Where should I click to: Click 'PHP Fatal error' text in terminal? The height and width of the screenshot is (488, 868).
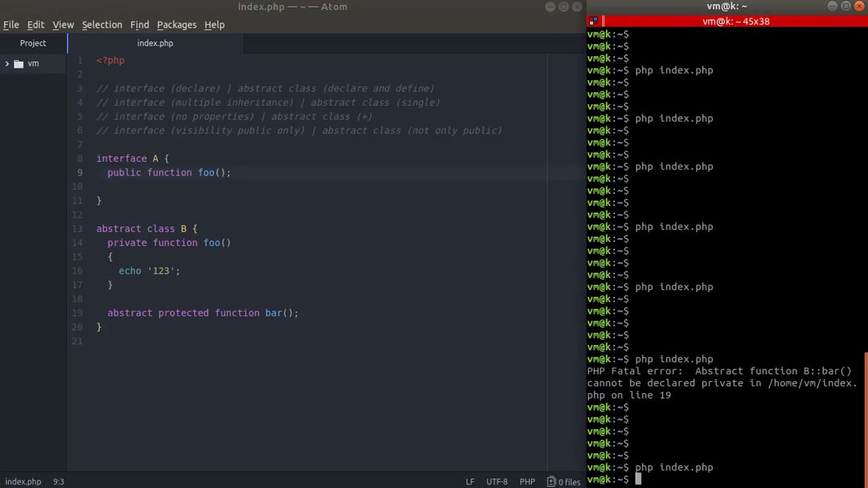(635, 371)
